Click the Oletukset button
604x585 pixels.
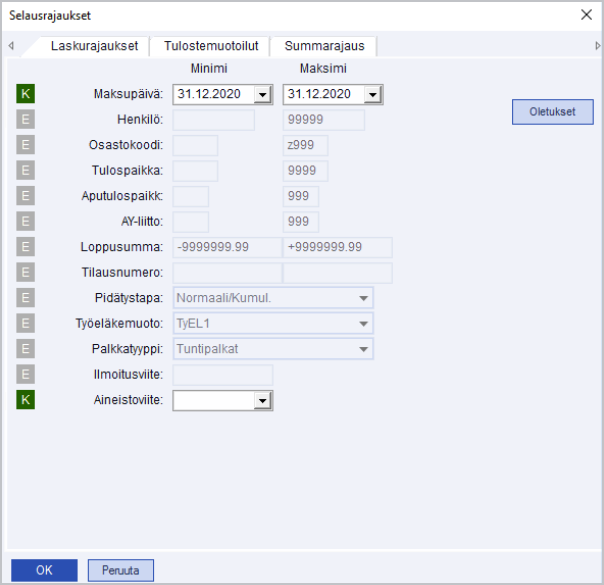pos(552,112)
